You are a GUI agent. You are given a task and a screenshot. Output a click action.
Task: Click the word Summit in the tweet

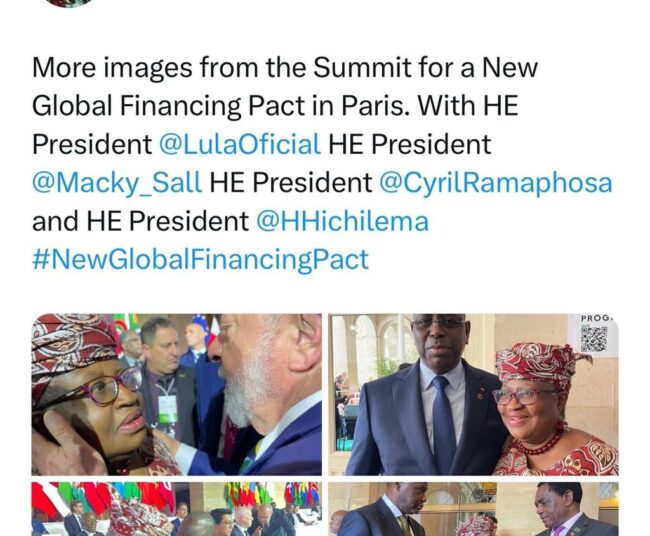(362, 67)
